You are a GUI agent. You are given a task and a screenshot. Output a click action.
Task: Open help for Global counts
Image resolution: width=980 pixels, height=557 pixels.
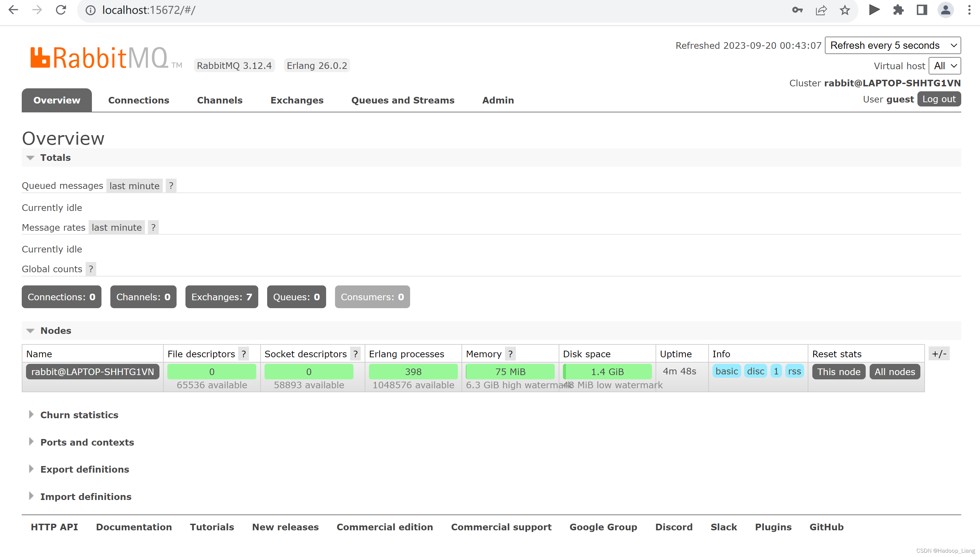(91, 269)
